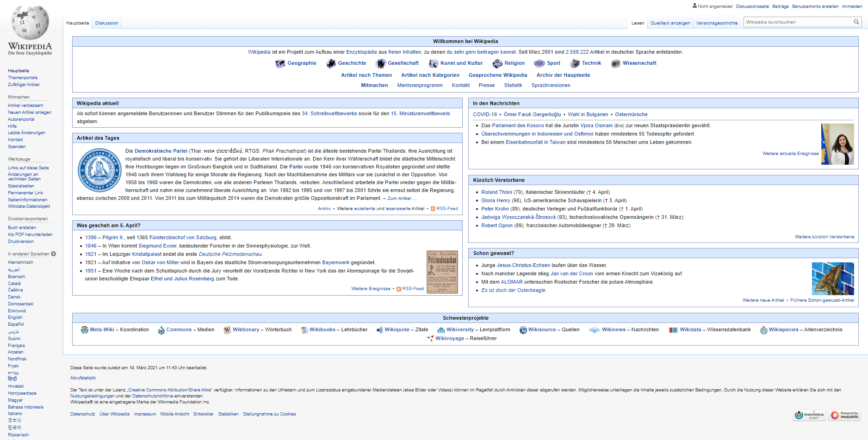The width and height of the screenshot is (868, 440).
Task: Switch to the Français language version
Action: [x=16, y=346]
